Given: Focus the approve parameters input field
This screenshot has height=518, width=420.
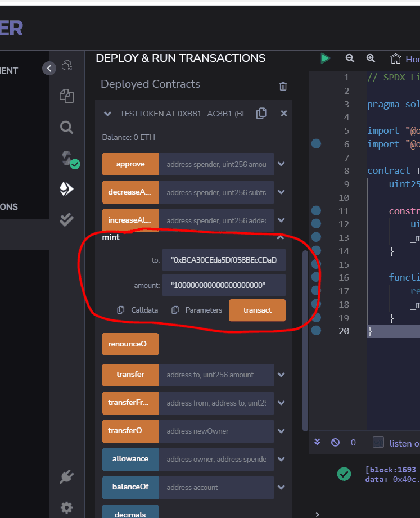Looking at the screenshot, I should point(216,164).
